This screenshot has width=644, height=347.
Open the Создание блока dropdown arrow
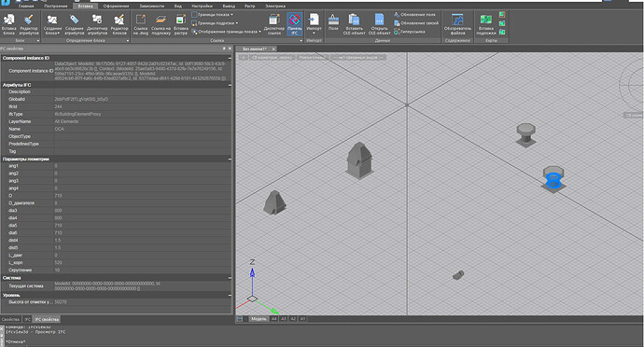pos(59,34)
